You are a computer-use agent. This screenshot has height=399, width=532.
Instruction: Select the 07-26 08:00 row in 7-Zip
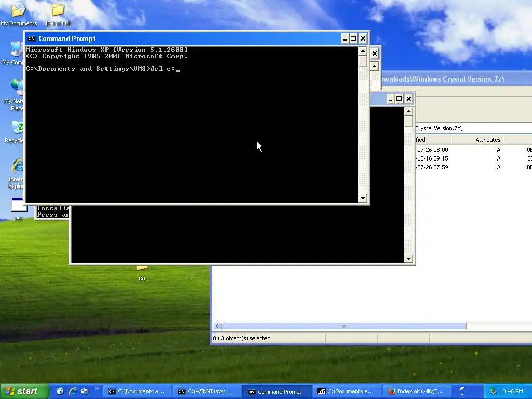tap(474, 150)
